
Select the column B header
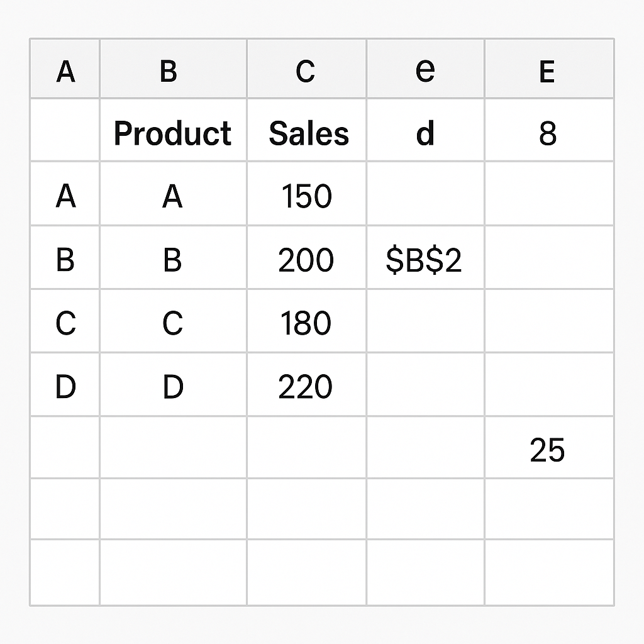coord(173,69)
